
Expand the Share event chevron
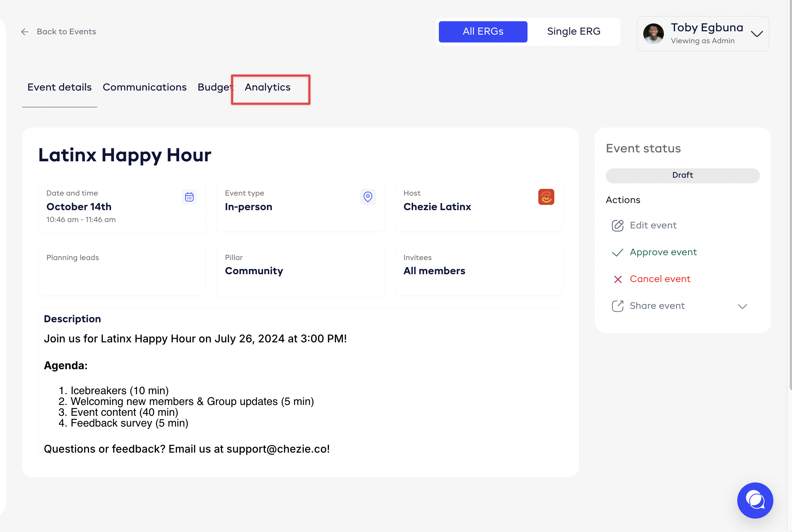click(x=742, y=306)
